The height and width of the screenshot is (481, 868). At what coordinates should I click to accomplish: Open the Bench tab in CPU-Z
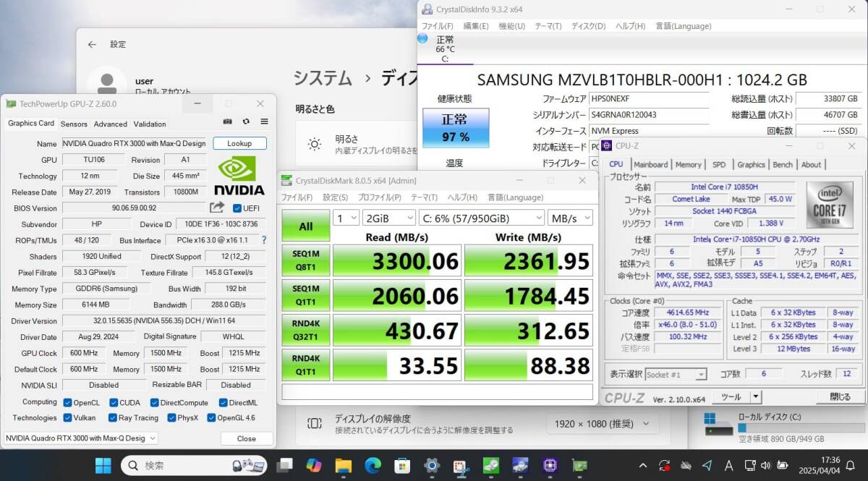click(783, 164)
